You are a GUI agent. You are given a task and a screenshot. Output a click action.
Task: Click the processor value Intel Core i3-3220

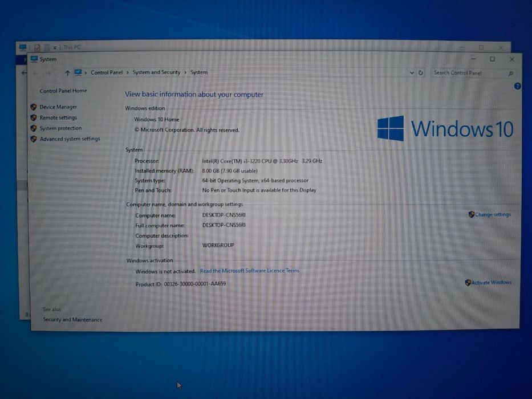(x=262, y=161)
